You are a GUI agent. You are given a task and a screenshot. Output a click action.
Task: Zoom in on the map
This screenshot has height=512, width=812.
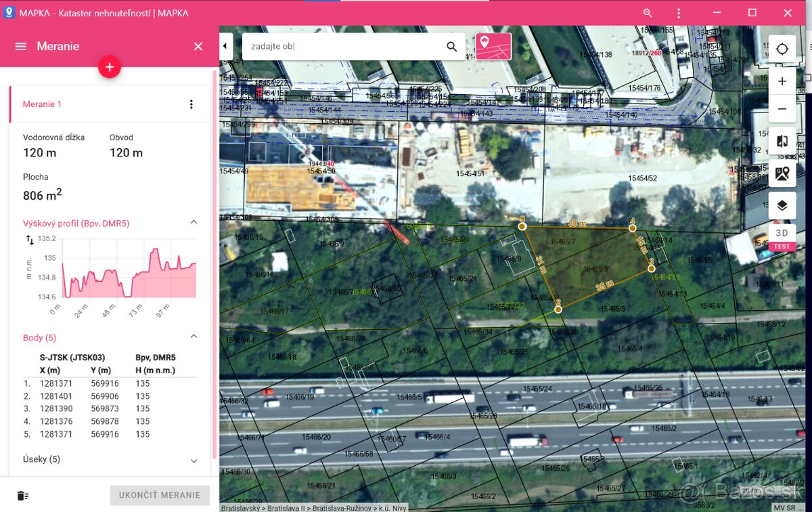(x=782, y=81)
